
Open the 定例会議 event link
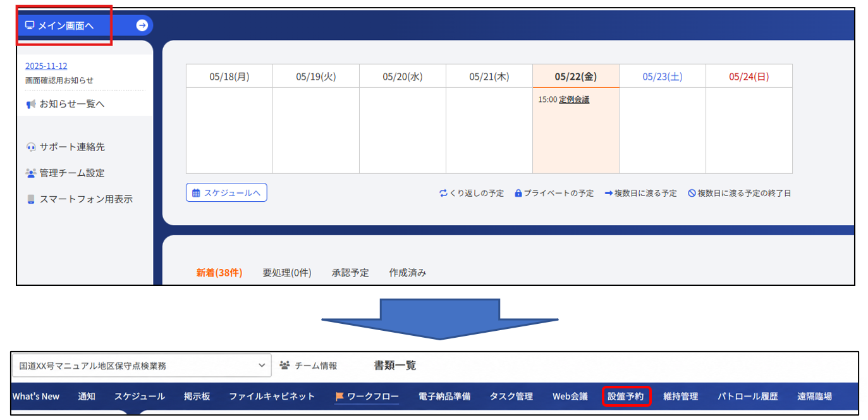point(574,99)
